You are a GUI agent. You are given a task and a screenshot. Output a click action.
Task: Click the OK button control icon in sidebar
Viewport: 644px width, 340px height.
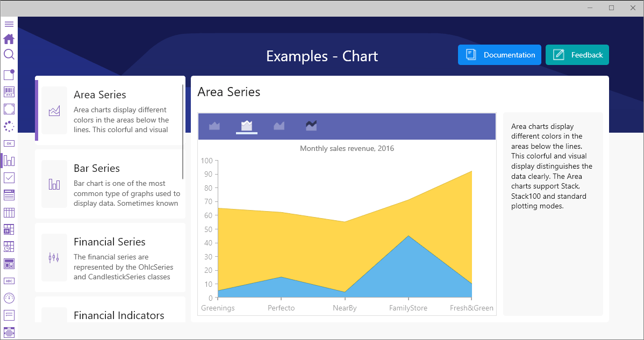pyautogui.click(x=9, y=143)
